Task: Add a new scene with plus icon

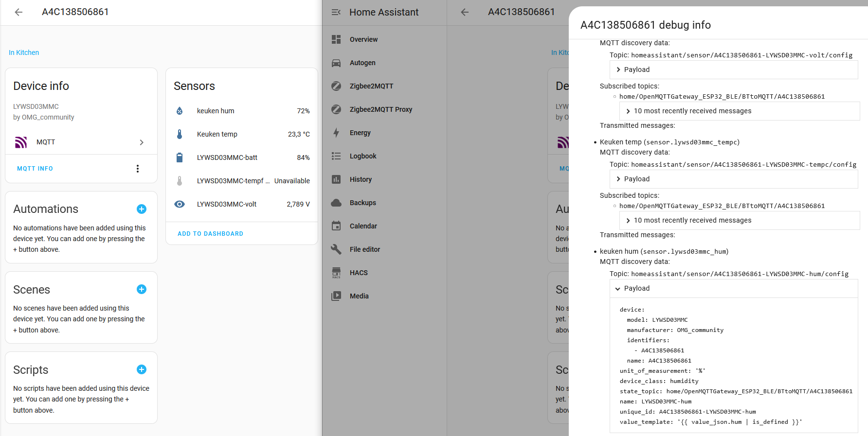Action: (142, 289)
